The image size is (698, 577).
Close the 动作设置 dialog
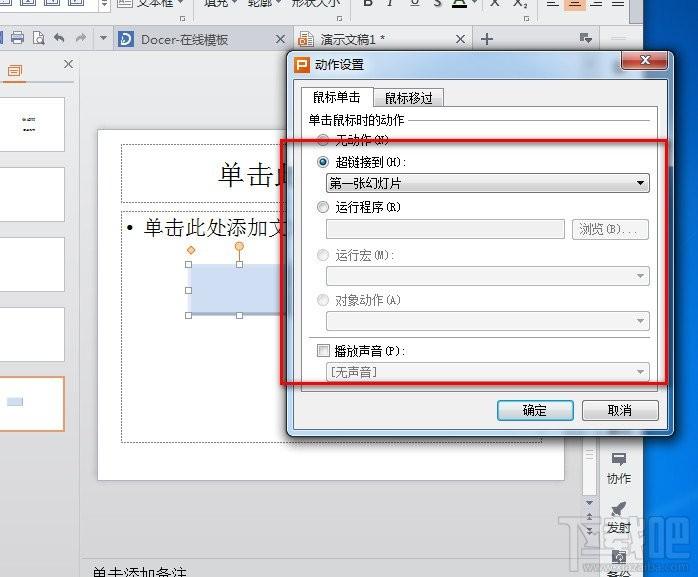pyautogui.click(x=645, y=60)
